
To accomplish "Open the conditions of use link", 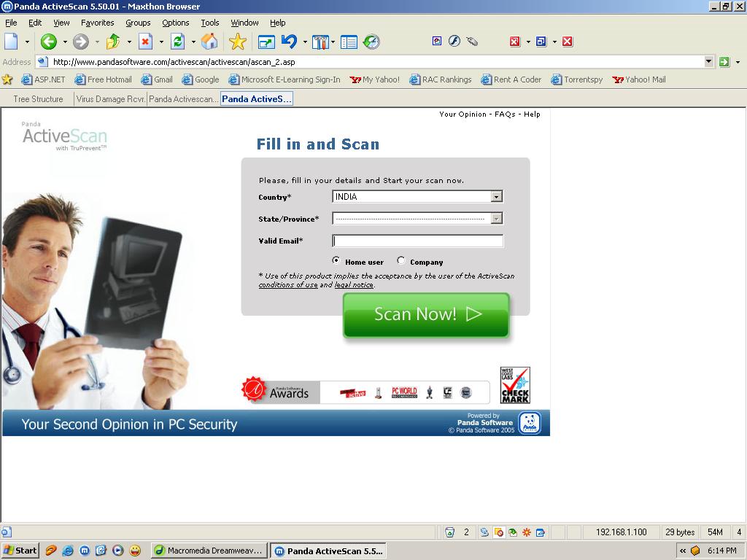I will click(x=287, y=285).
